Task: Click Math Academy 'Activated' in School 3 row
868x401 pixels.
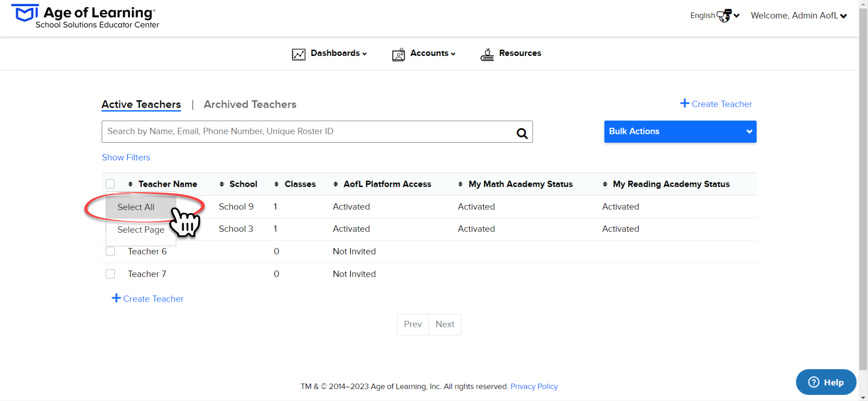Action: pyautogui.click(x=476, y=229)
